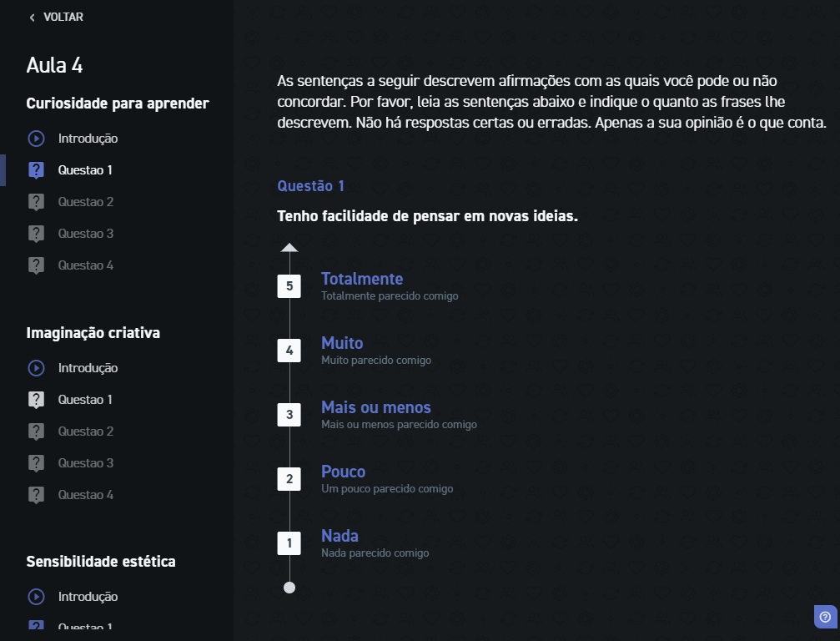Select Questao 1 label under Curiosidade para aprender
Viewport: 840px width, 641px height.
click(85, 170)
